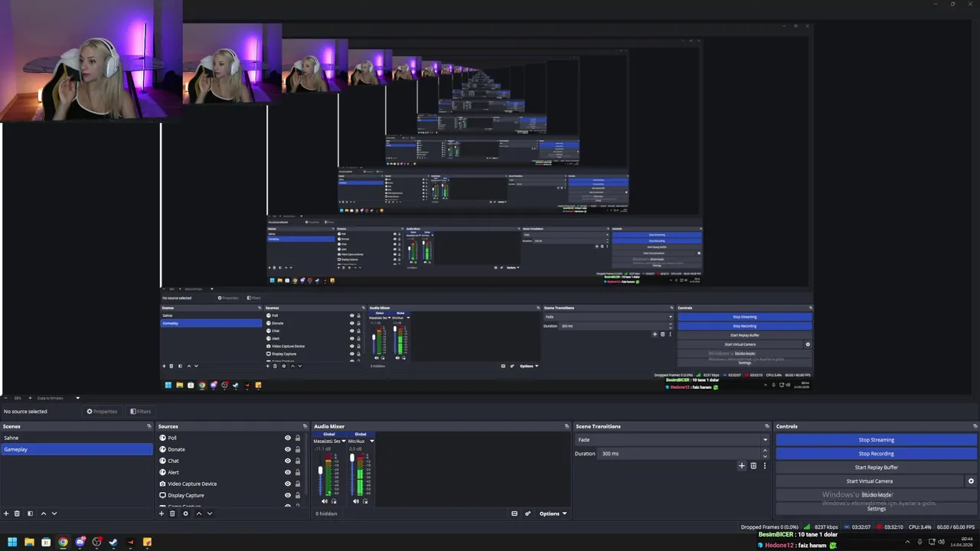Start the Replay Buffer
The height and width of the screenshot is (551, 980).
pos(876,468)
